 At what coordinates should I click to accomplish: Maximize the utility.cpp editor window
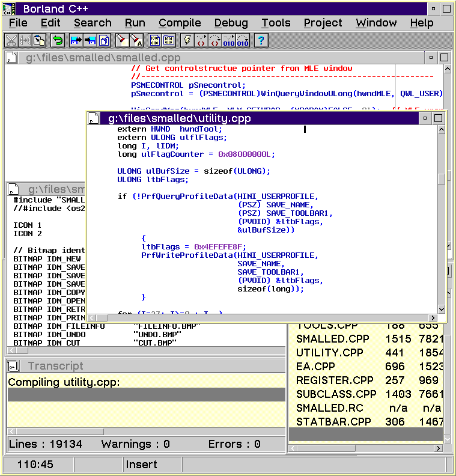coord(439,118)
